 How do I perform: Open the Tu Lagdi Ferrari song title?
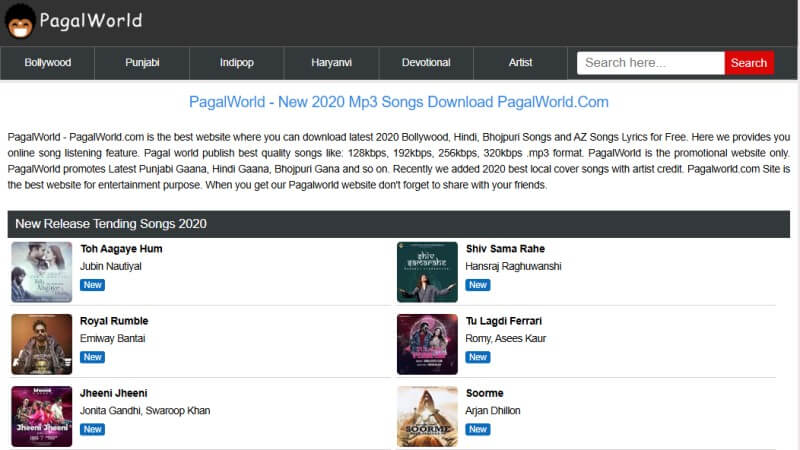504,321
